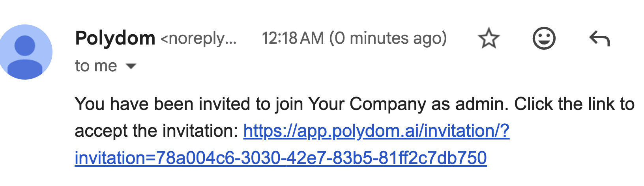This screenshot has width=644, height=186.
Task: Click the 'Click the link to' phrase
Action: [574, 104]
